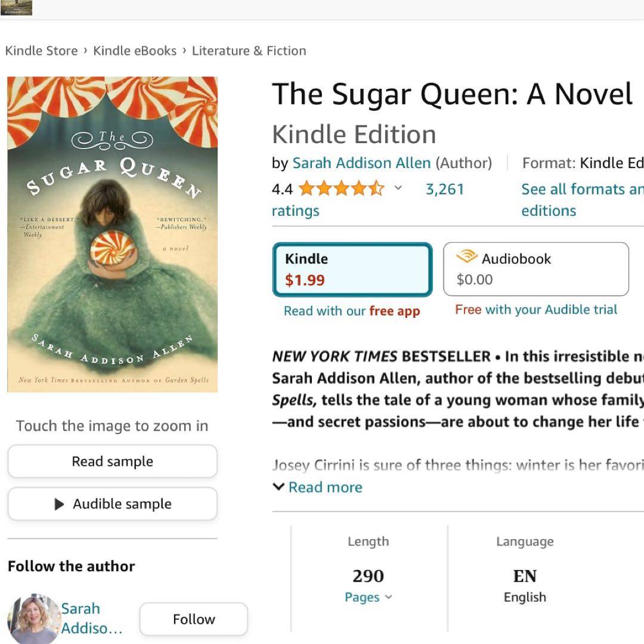Open the free app link
This screenshot has width=644, height=644.
(394, 311)
